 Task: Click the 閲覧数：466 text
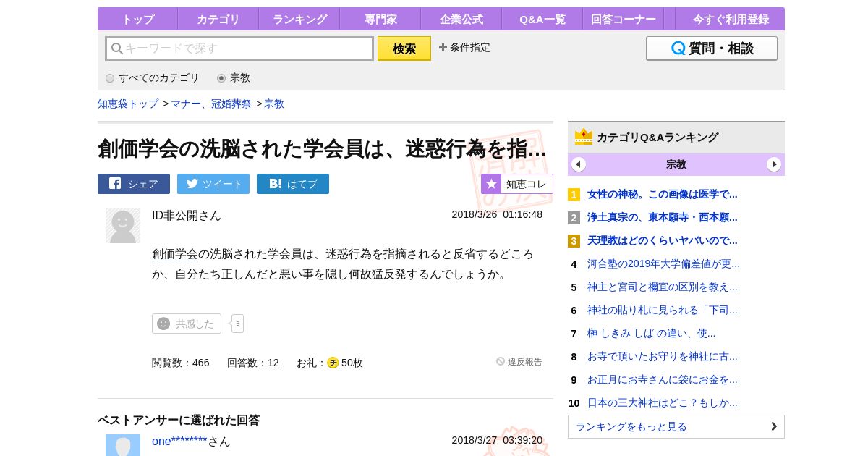[180, 363]
